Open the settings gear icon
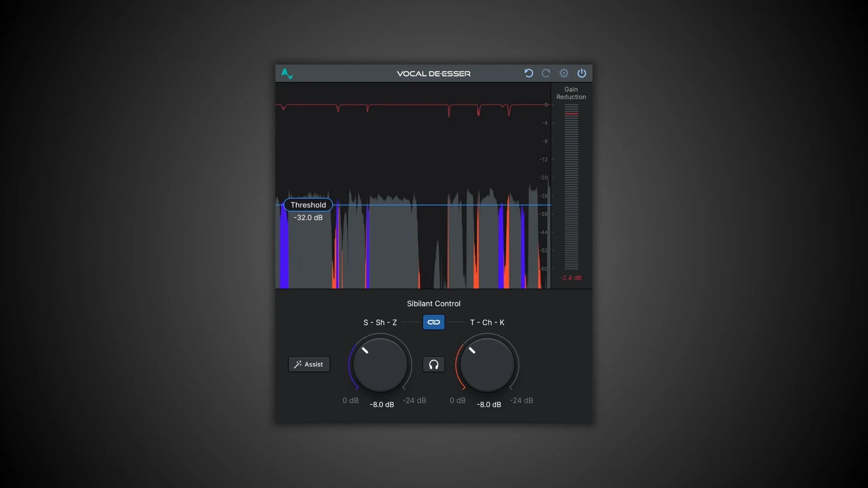The image size is (868, 488). click(x=564, y=73)
